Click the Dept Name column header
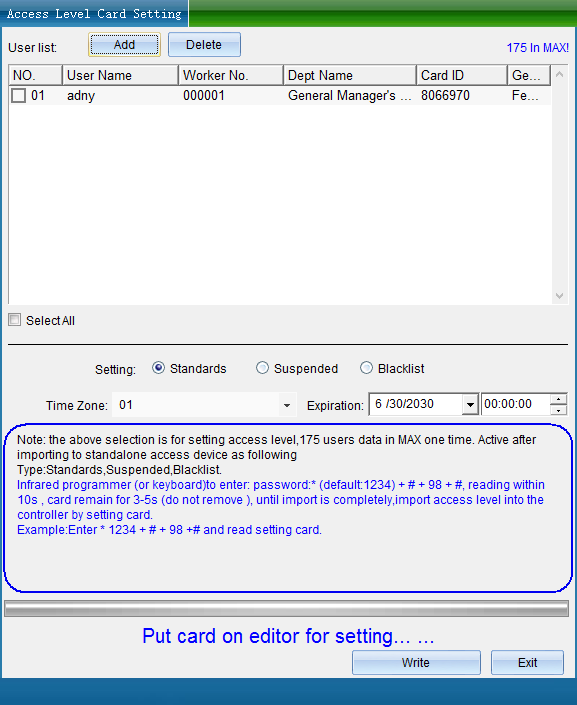 pyautogui.click(x=349, y=75)
